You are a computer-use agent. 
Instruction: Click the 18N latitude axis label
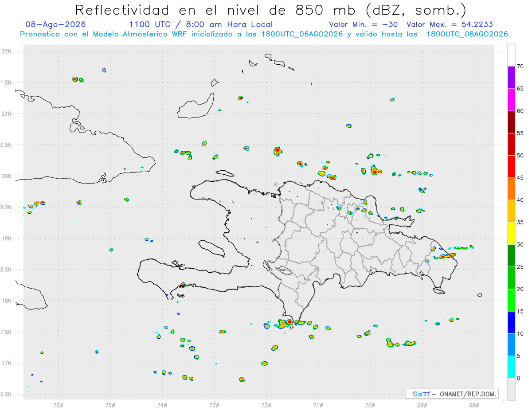coord(8,301)
